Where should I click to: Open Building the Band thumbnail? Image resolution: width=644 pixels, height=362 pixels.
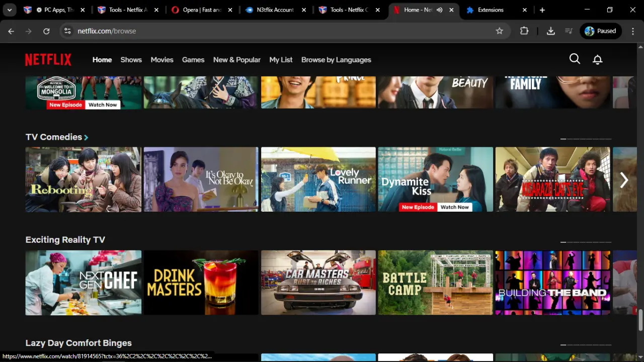553,283
